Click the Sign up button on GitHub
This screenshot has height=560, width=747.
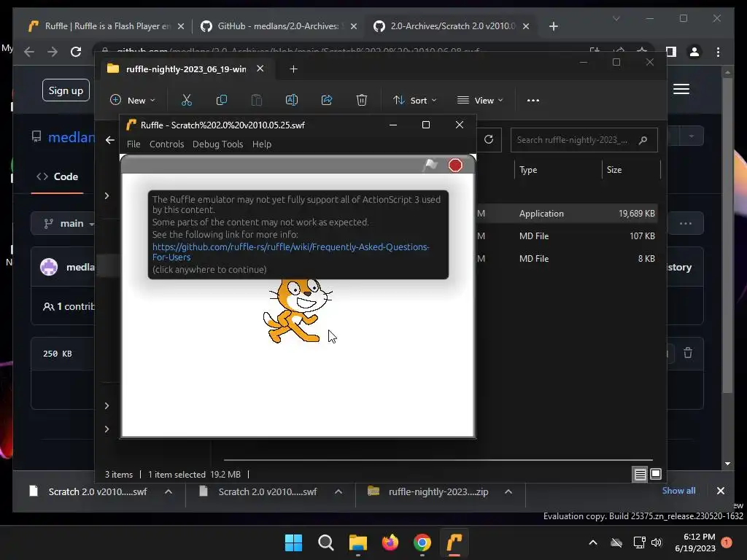[x=66, y=90]
